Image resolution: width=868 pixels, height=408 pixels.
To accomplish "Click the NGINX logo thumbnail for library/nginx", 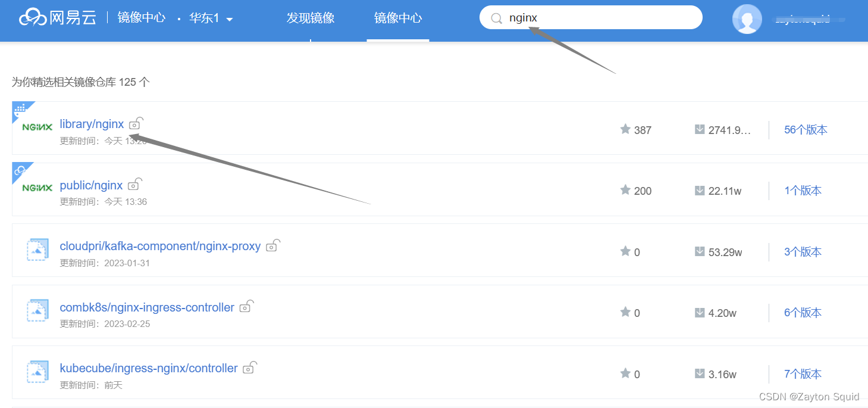I will click(x=36, y=126).
